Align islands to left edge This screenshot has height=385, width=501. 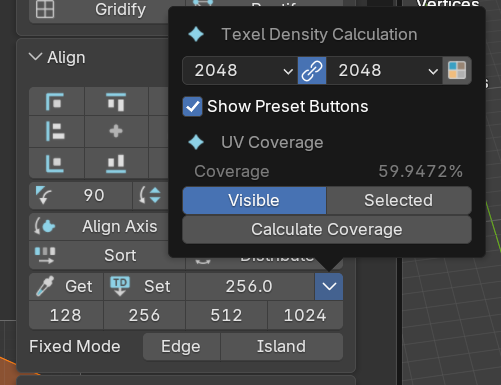click(x=56, y=131)
